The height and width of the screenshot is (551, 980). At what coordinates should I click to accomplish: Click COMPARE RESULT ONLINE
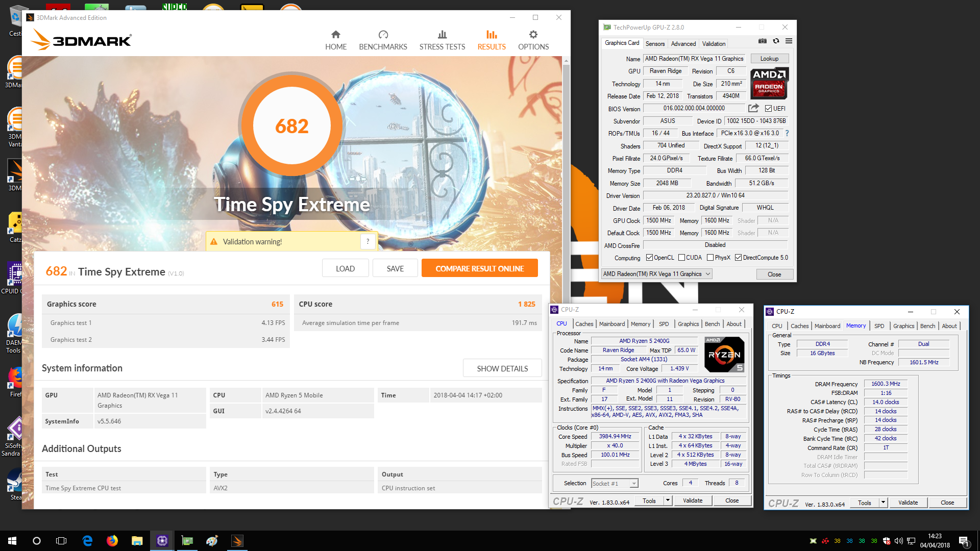click(479, 268)
